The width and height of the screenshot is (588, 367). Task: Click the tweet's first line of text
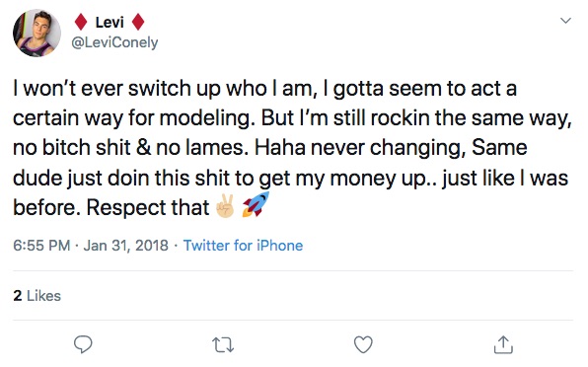tap(264, 89)
